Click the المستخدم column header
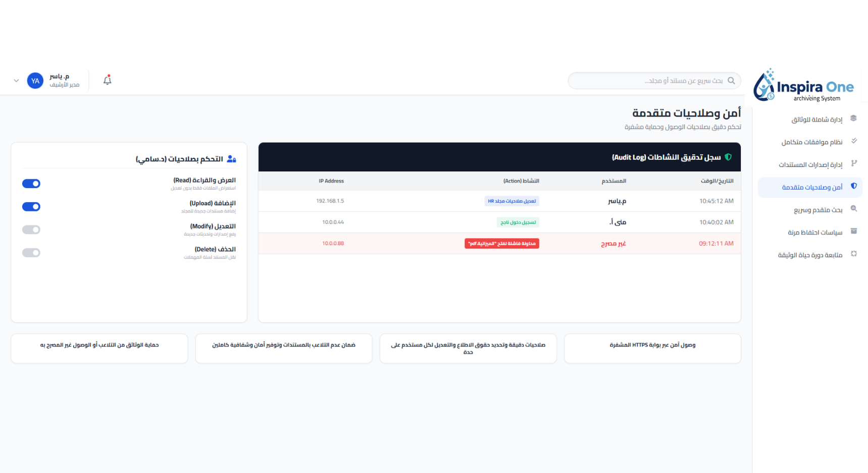 (x=614, y=181)
